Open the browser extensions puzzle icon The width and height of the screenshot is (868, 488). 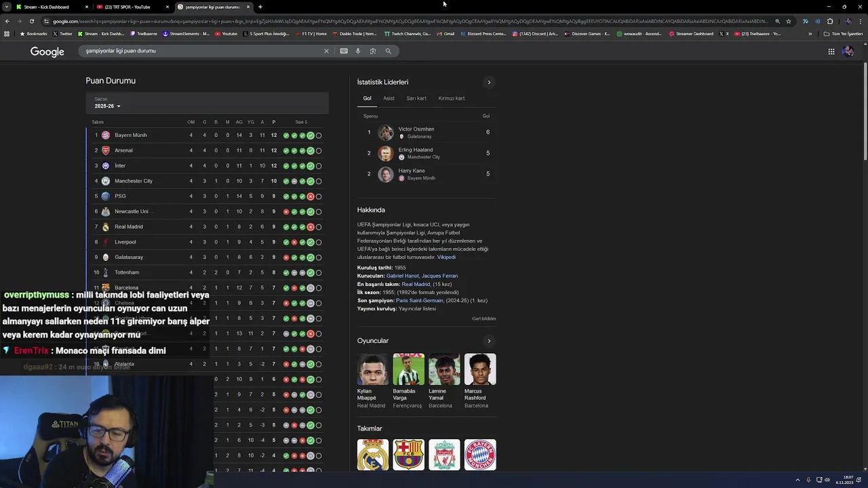(829, 21)
